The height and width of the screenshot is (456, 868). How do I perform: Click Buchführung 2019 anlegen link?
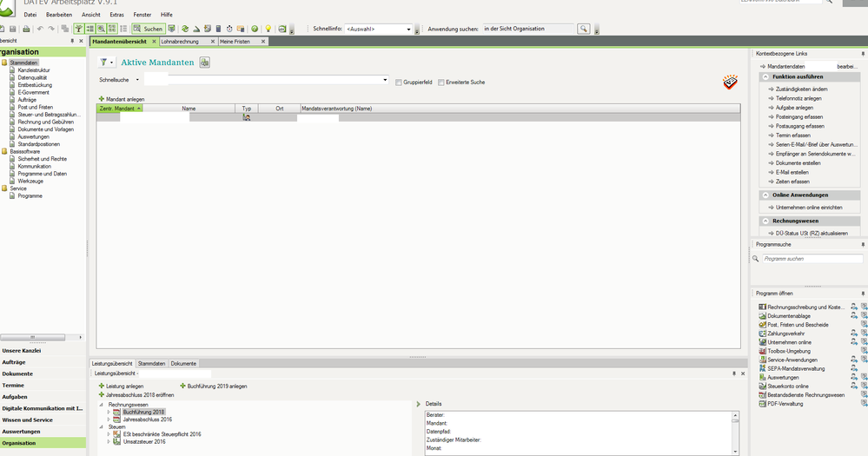(x=217, y=387)
